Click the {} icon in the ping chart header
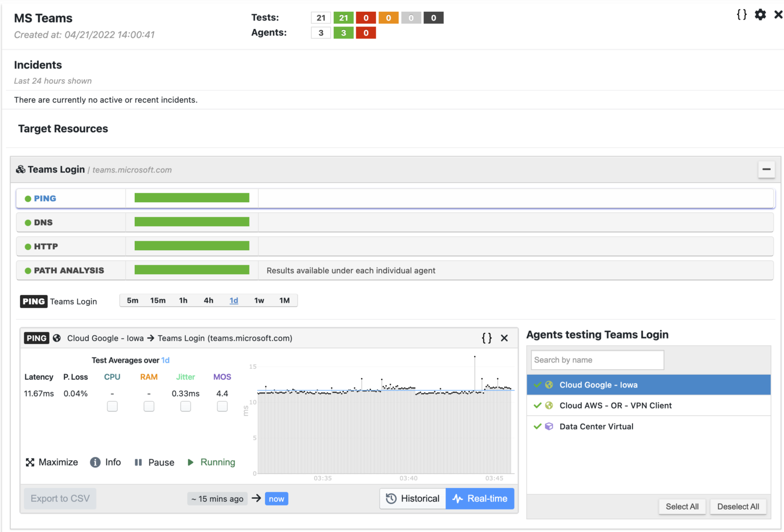 point(486,337)
